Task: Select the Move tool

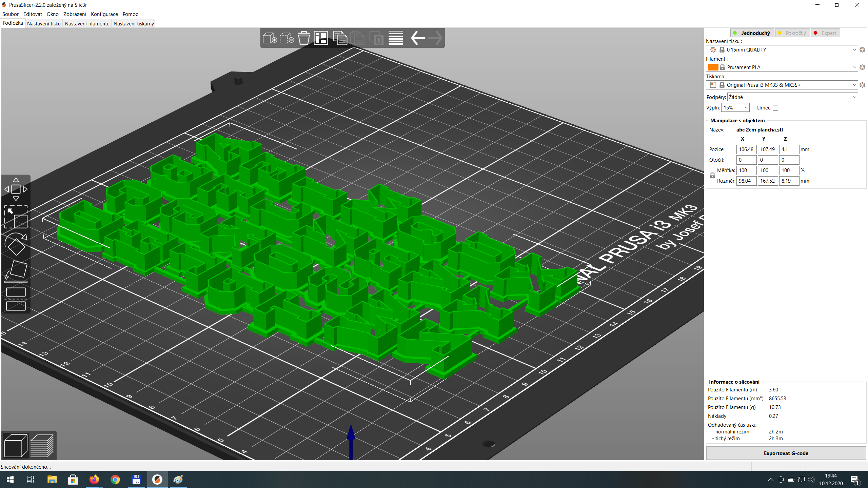Action: coord(16,189)
